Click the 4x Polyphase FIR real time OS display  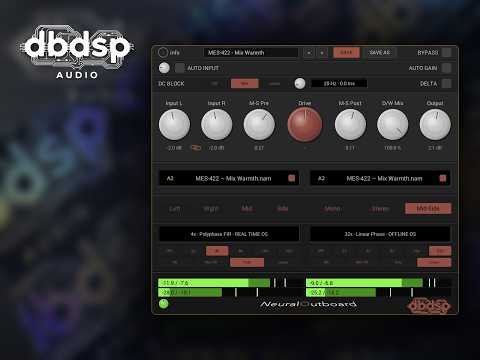229,234
